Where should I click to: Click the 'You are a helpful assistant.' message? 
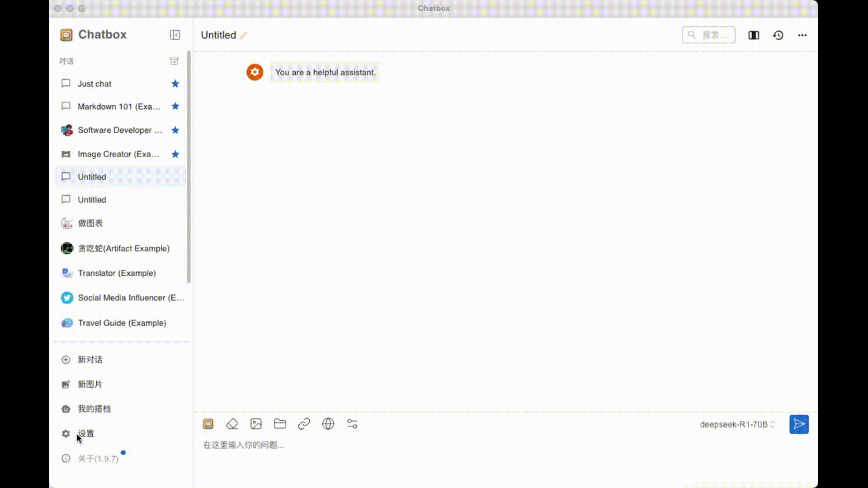(x=325, y=72)
